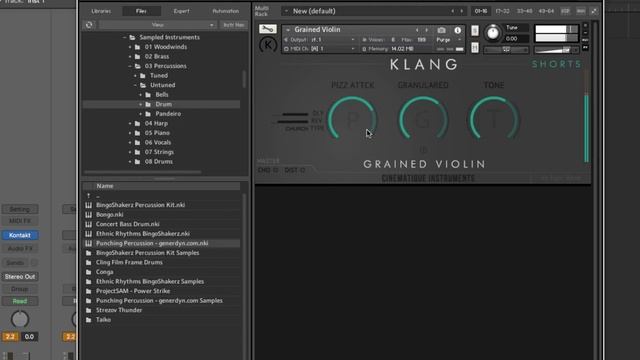Adjust the GRANULARED knob

point(423,119)
